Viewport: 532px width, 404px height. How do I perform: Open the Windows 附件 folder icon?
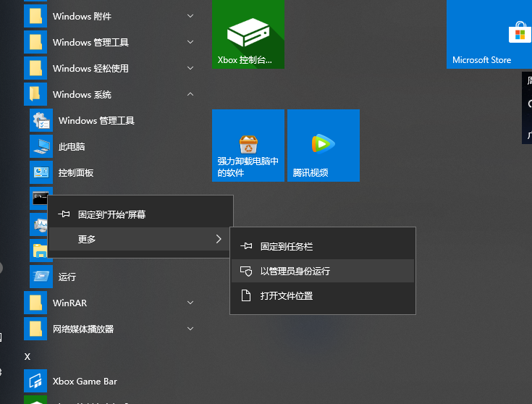(35, 16)
